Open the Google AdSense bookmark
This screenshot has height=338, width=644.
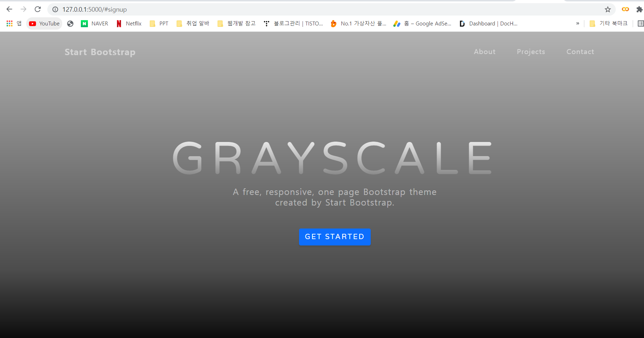coord(422,23)
